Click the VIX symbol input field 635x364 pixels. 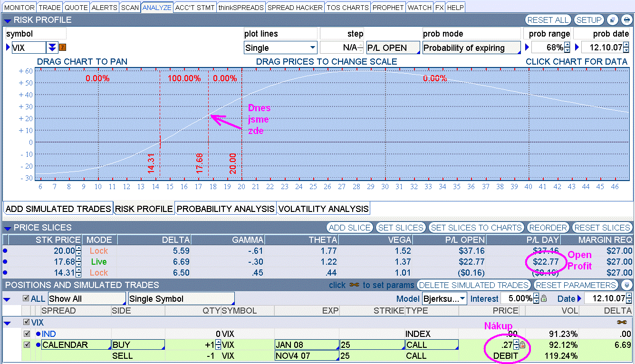tap(29, 48)
